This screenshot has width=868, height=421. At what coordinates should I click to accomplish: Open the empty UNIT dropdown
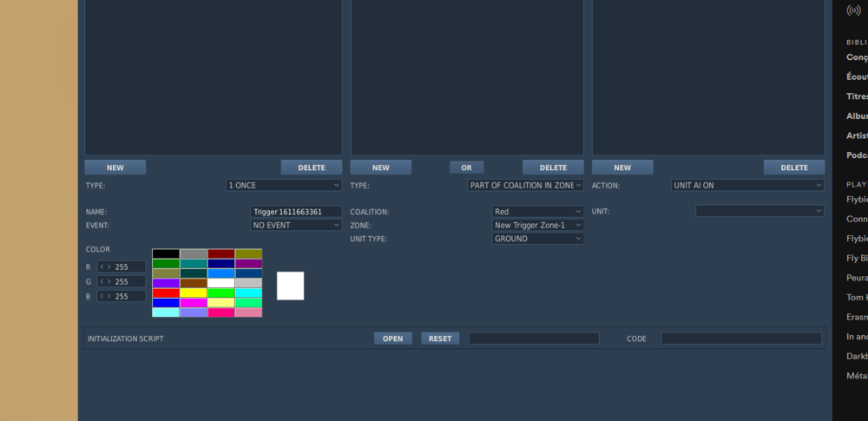point(759,211)
